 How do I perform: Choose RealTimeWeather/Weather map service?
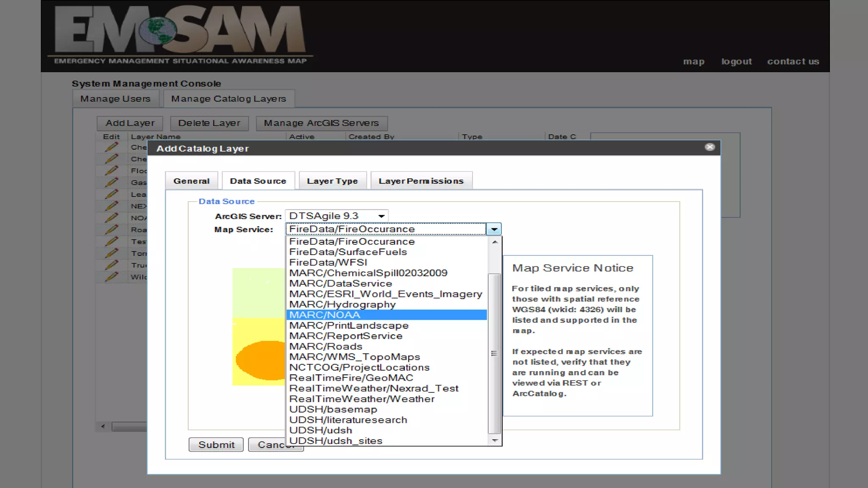pos(362,399)
